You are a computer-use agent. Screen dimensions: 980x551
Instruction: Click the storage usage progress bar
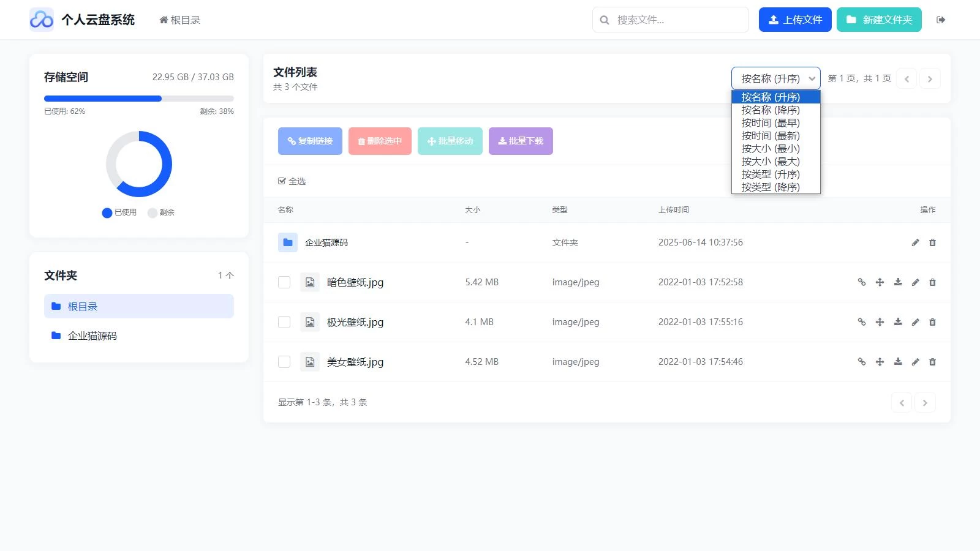tap(138, 99)
